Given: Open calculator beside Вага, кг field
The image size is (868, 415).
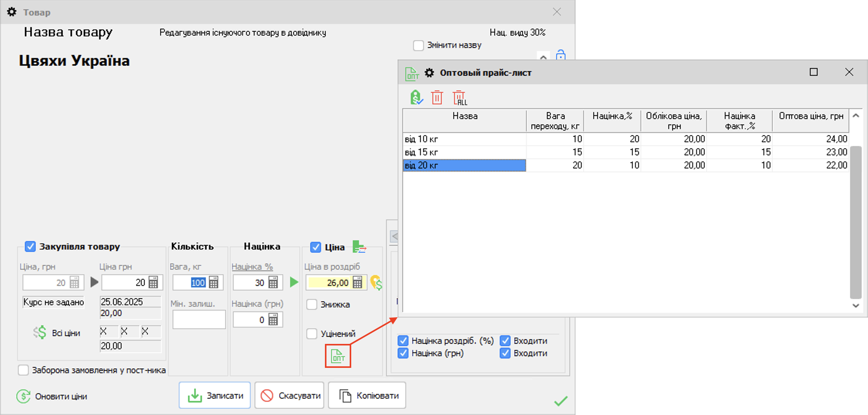Looking at the screenshot, I should (x=214, y=282).
